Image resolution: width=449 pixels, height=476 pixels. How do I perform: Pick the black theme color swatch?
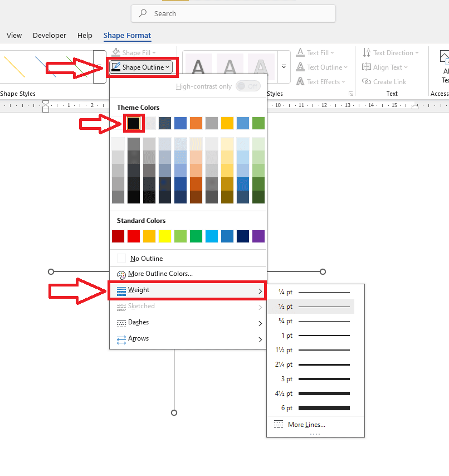click(134, 123)
